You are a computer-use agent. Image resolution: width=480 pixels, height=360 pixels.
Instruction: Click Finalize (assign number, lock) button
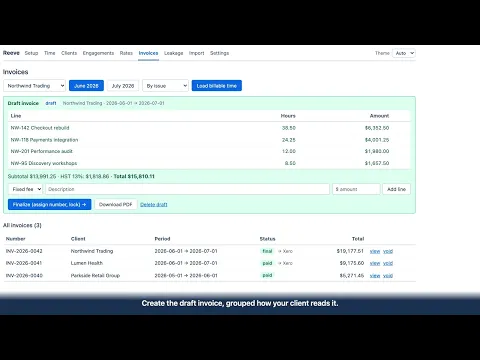[49, 204]
